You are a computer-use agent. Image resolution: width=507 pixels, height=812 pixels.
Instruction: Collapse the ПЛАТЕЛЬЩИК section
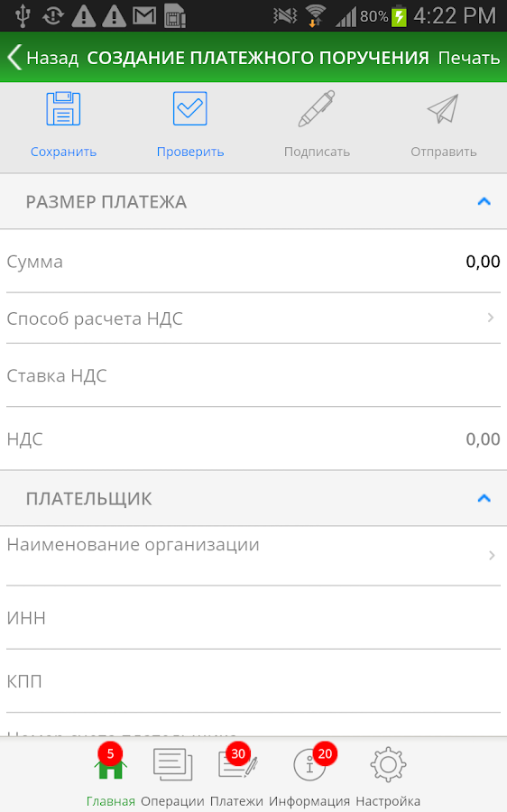[x=484, y=498]
